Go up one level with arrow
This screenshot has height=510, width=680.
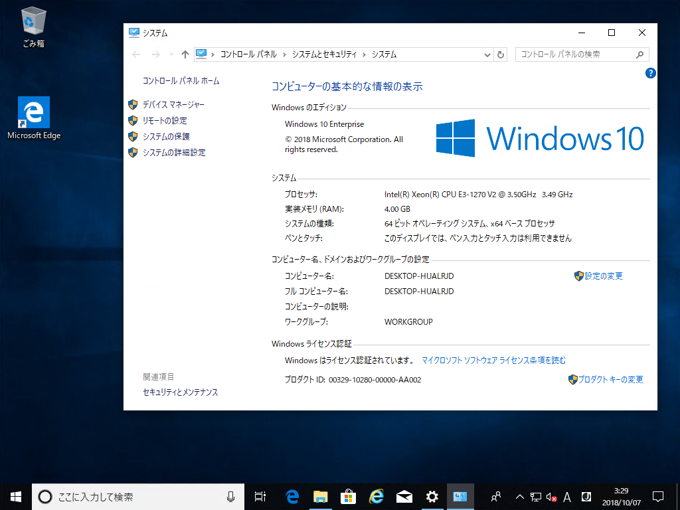coord(185,55)
